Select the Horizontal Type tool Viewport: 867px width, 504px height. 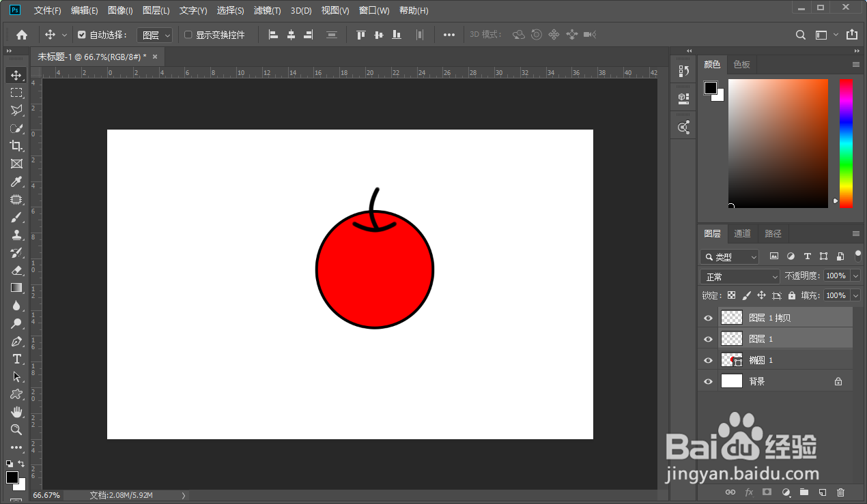coord(16,359)
